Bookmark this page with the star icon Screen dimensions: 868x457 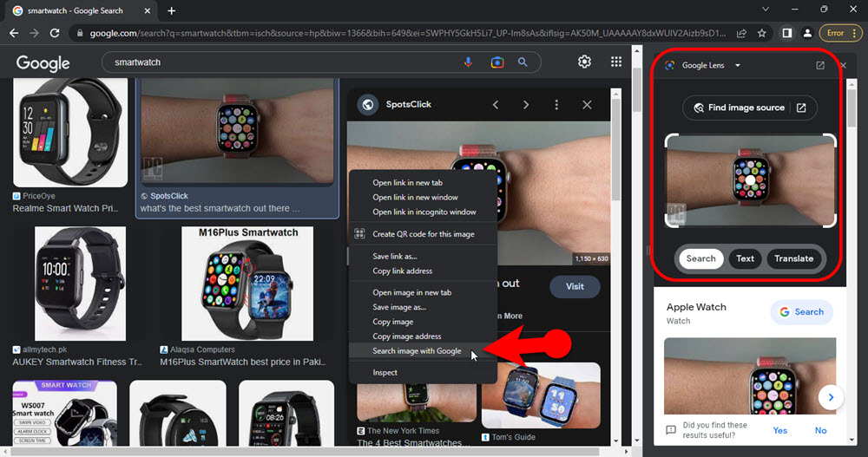[x=762, y=33]
